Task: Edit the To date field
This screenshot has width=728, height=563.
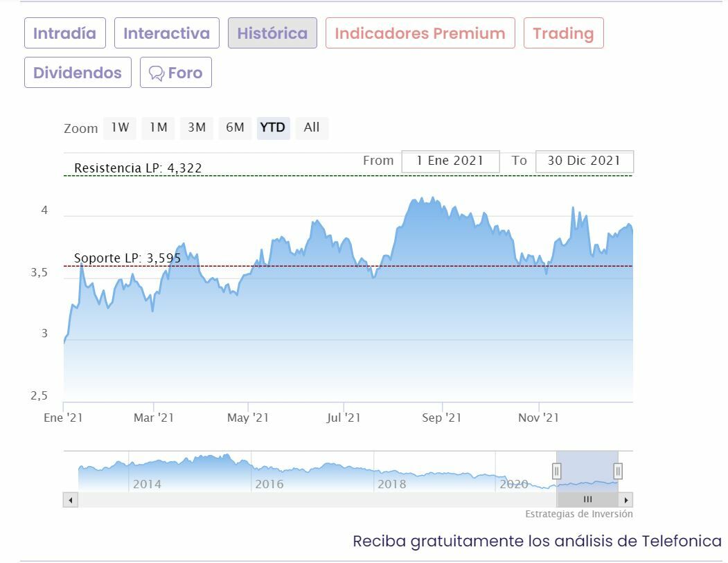Action: 584,161
